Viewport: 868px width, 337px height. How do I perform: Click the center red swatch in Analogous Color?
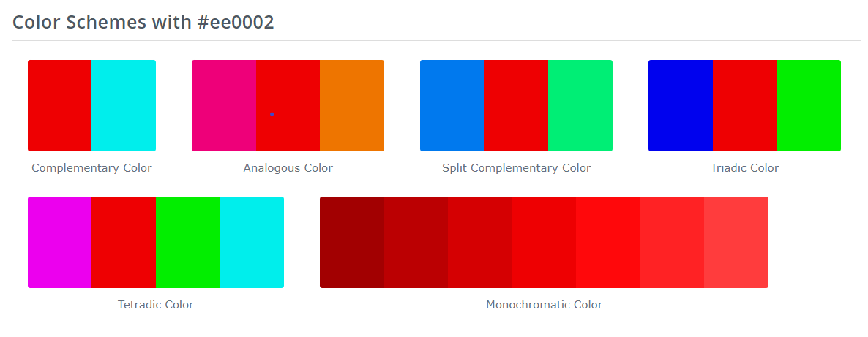coord(288,106)
